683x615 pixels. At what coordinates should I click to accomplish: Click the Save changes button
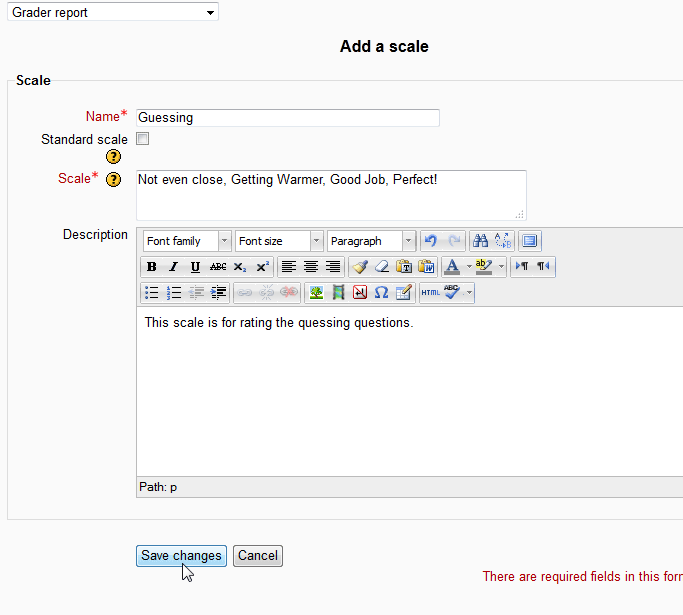(181, 556)
